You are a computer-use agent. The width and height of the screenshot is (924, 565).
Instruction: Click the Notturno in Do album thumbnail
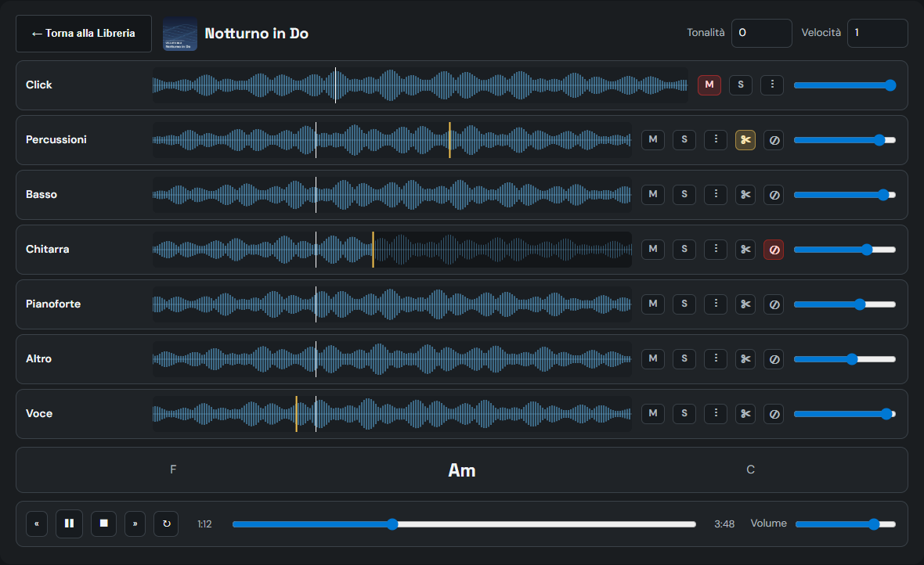(x=180, y=34)
